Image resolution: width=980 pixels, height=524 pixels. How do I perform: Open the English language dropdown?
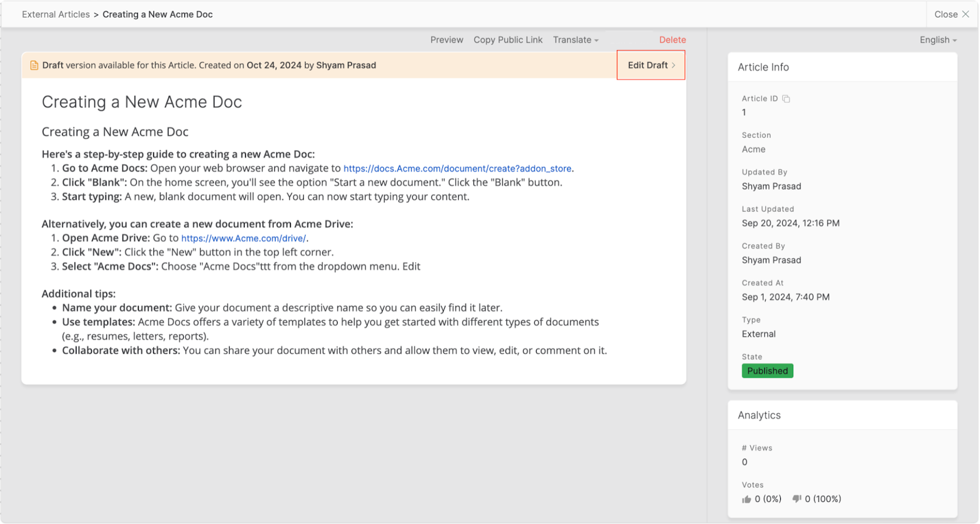(x=938, y=40)
